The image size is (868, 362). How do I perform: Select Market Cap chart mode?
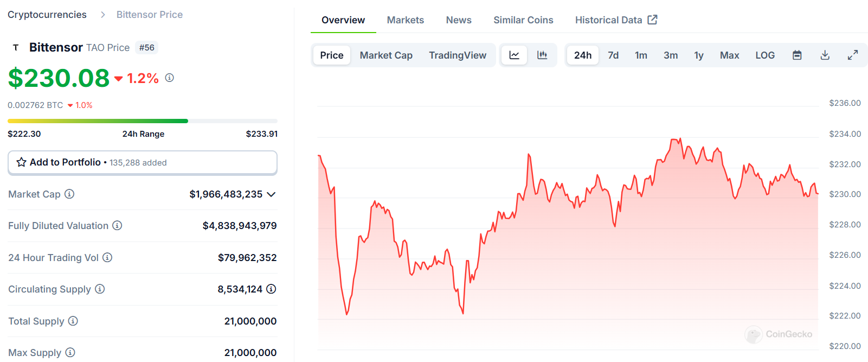pyautogui.click(x=386, y=55)
